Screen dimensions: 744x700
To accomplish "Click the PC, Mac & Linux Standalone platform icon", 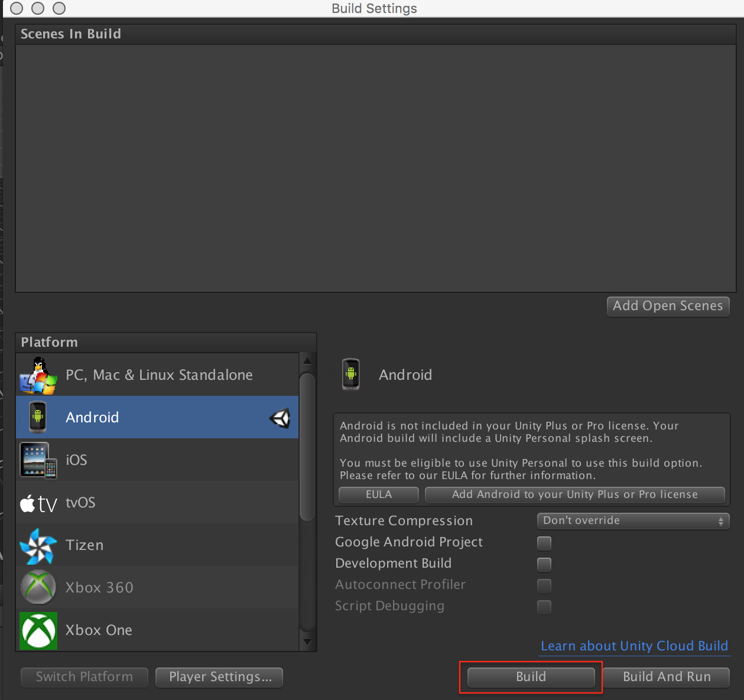I will (38, 376).
